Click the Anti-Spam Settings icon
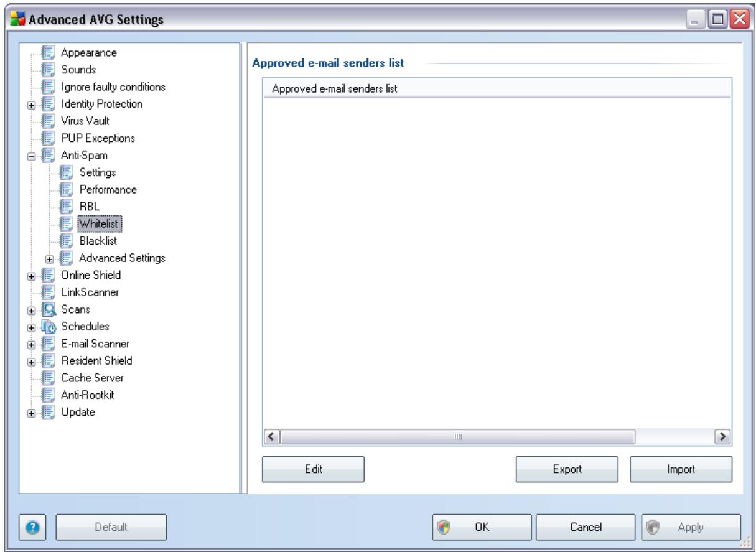Screen dimensions: 756x552 click(66, 172)
